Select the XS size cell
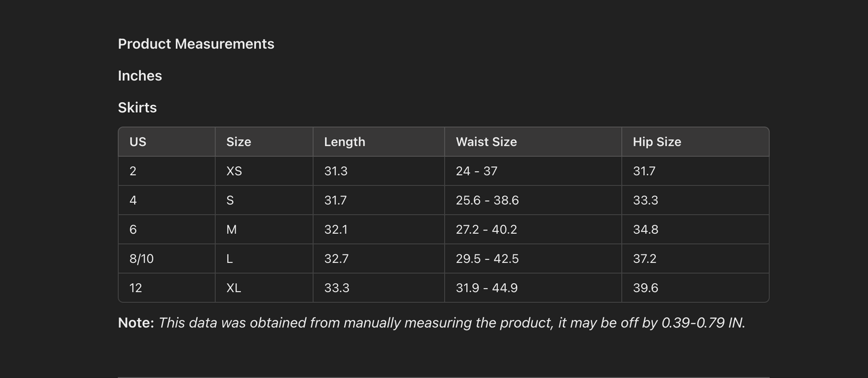868x378 pixels. coord(234,171)
